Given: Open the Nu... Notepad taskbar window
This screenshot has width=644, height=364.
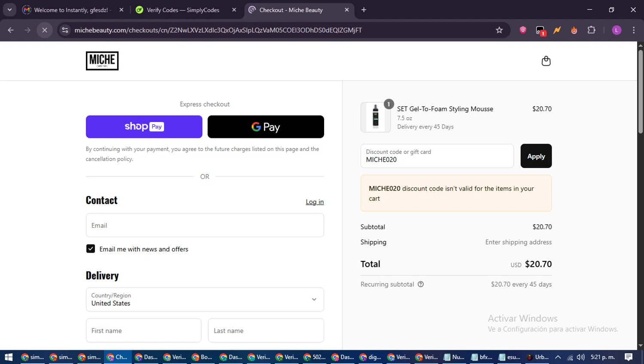Looking at the screenshot, I should [454, 357].
